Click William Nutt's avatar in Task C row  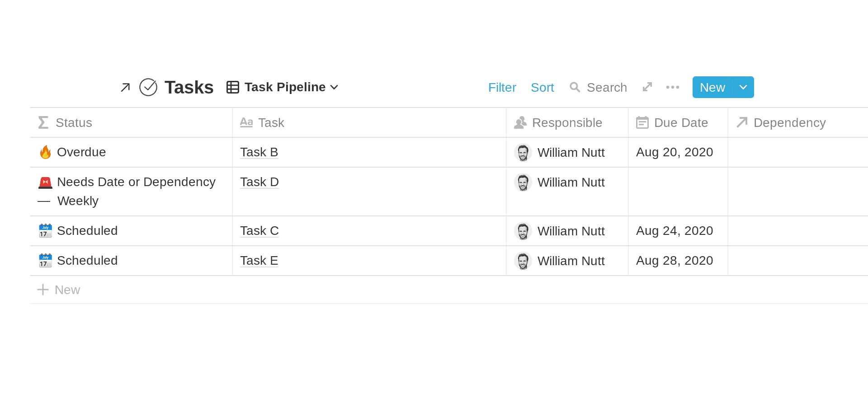tap(523, 231)
